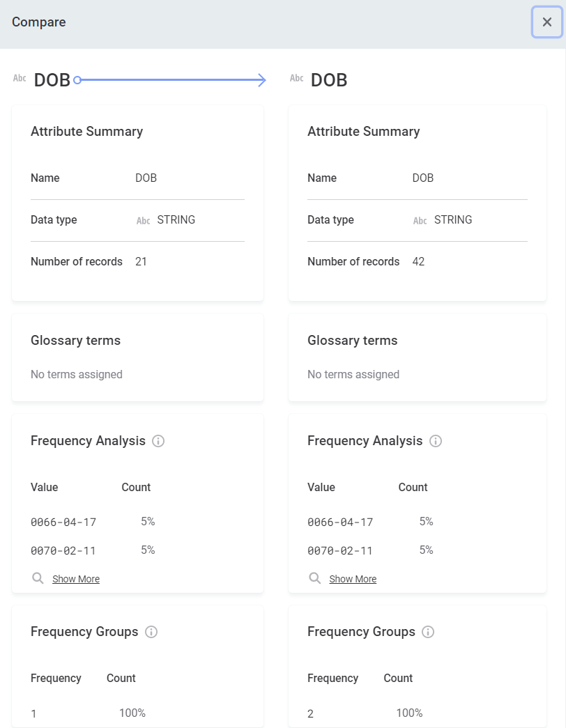
Task: Click info icon beside right Frequency Groups
Action: (x=429, y=632)
